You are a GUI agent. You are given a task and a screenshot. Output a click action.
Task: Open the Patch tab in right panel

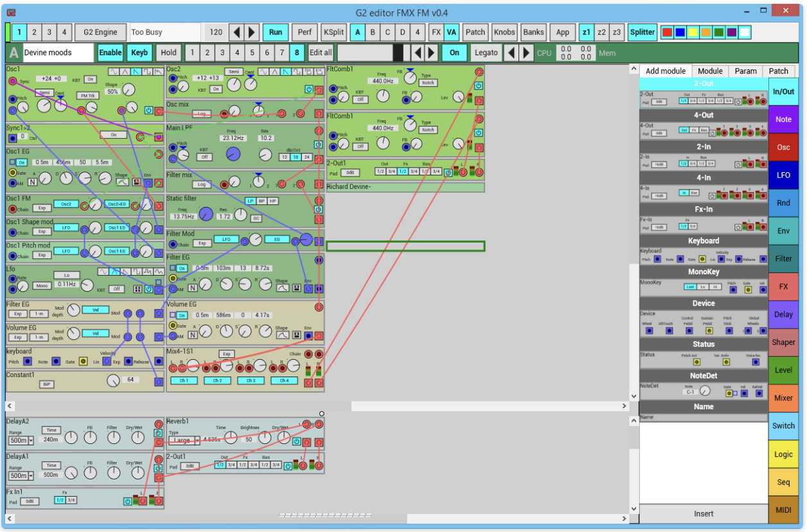[779, 71]
